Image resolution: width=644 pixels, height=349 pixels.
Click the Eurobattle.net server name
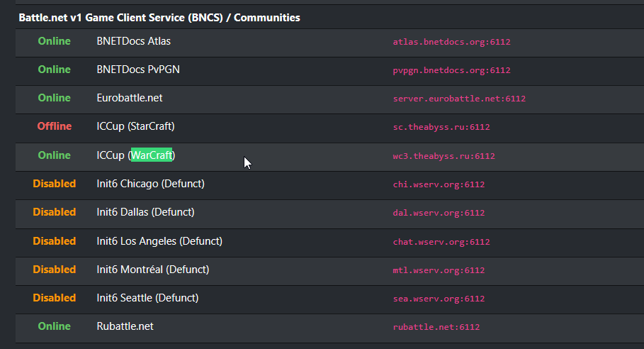pyautogui.click(x=130, y=98)
